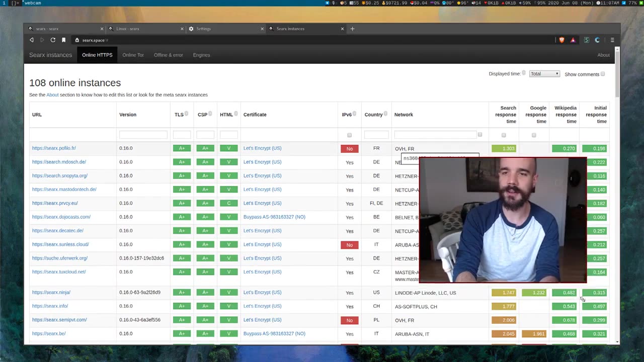Click Buypass certificate link for searx.dojocasts.com
644x362 pixels.
click(274, 217)
